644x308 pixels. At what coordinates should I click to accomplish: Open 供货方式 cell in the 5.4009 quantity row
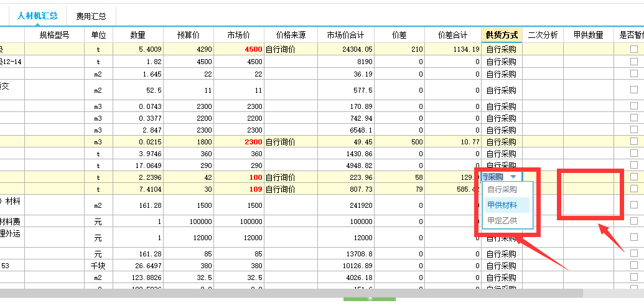point(502,49)
